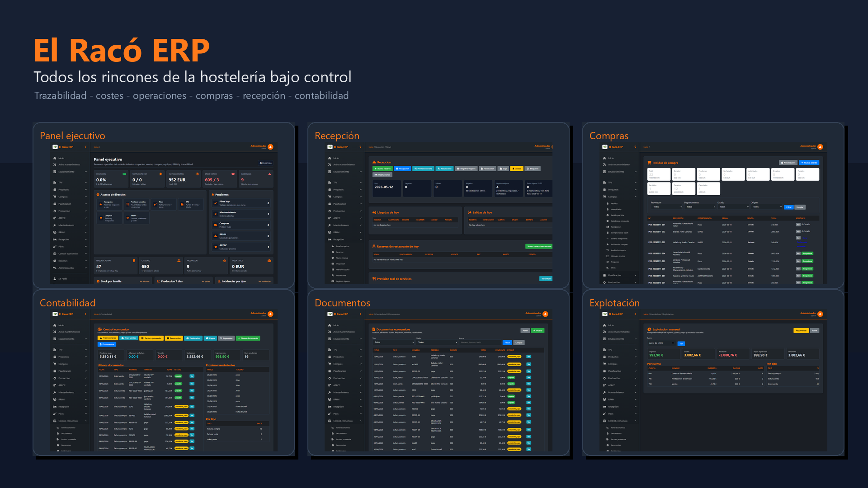
Task: Collapse the sidebar arrow in Explotación screenshot
Action: (635, 314)
